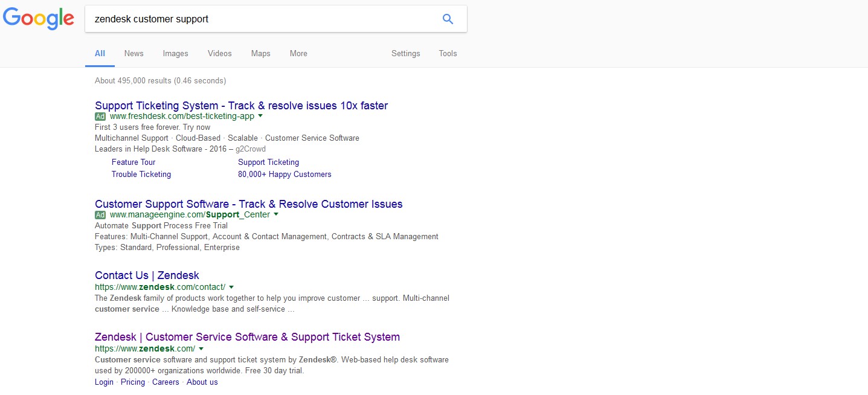Click 'used by 200000+ organizations worldwide' line
This screenshot has width=868, height=395.
click(199, 370)
